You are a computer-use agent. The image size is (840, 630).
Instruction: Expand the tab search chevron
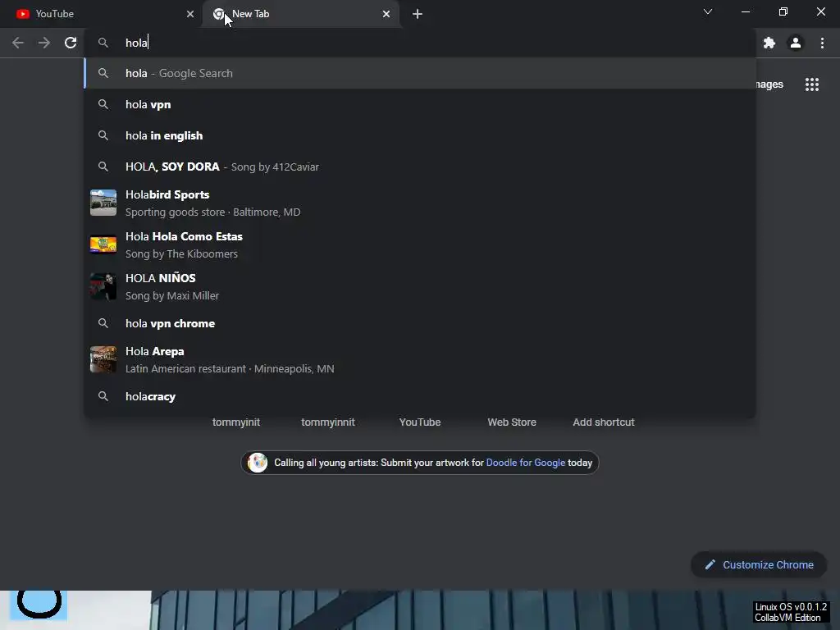708,11
